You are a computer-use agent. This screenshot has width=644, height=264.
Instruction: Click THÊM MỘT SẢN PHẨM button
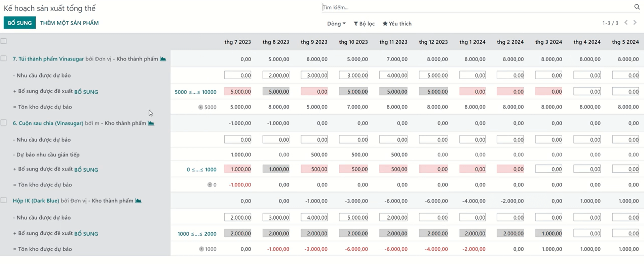pos(69,23)
